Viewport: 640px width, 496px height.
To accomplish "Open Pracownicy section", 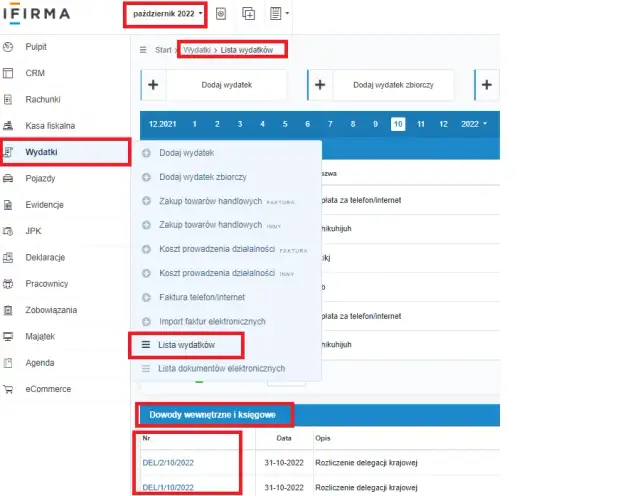I will [x=47, y=284].
